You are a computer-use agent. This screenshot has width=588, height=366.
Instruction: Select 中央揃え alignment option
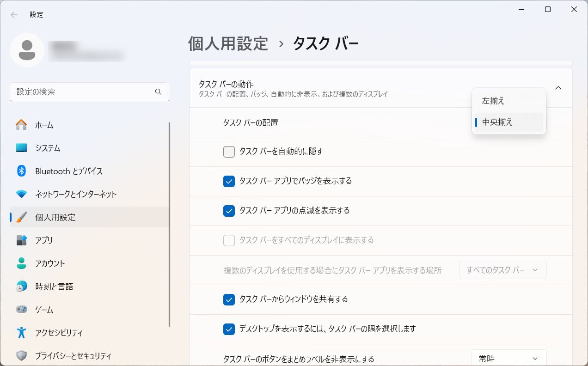tap(509, 122)
